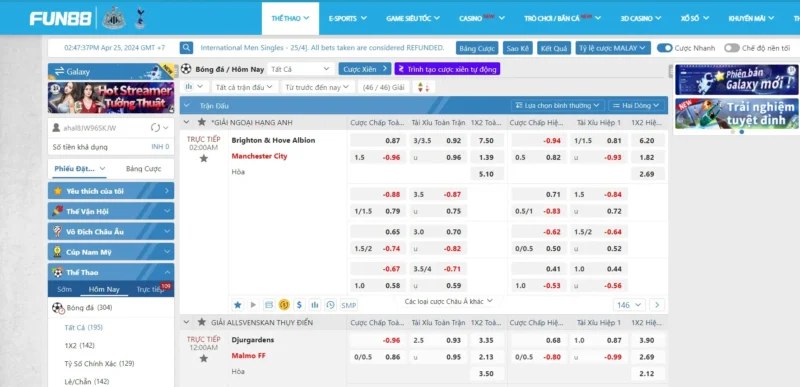Click the Newcastle United crest icon

[113, 18]
